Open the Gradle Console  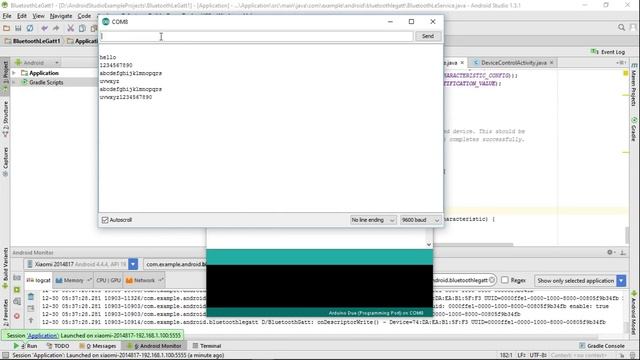(x=602, y=346)
